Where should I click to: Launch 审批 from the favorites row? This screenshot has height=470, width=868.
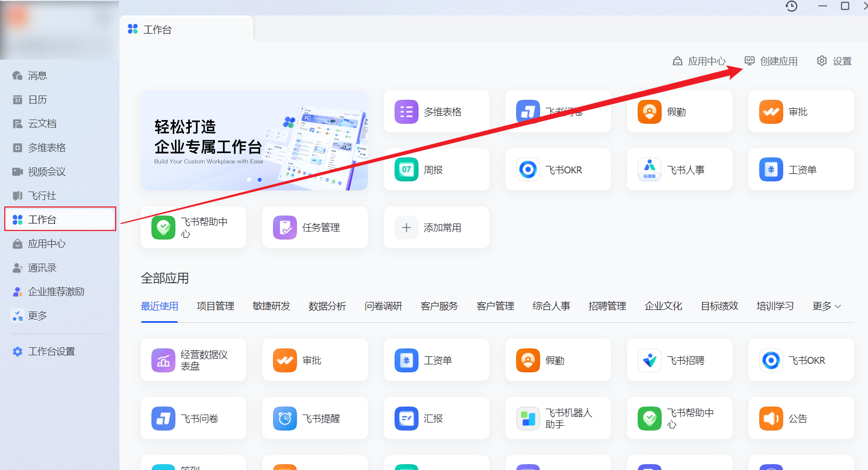(801, 111)
